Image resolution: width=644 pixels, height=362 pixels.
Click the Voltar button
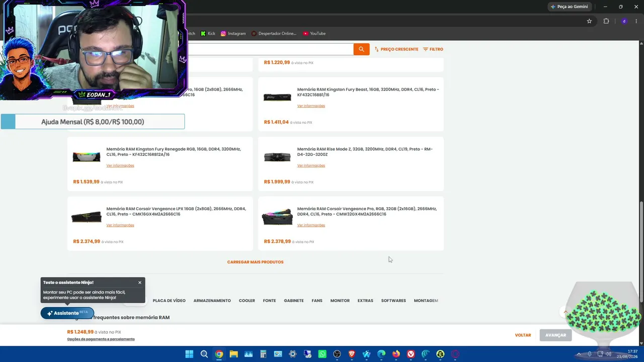point(523,335)
